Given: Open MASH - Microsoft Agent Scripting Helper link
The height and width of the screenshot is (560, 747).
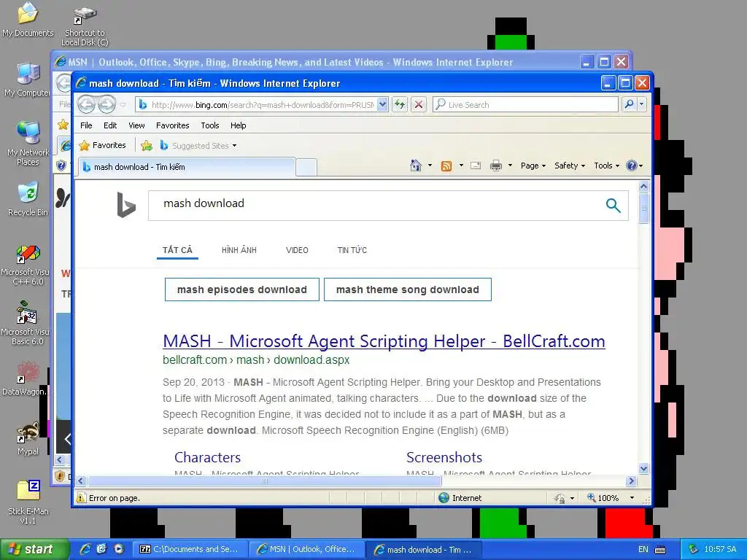Looking at the screenshot, I should pos(384,341).
